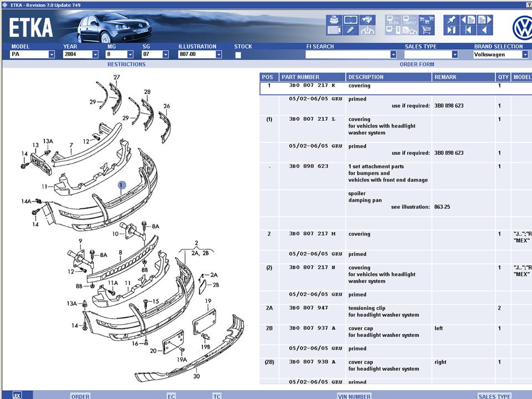The width and height of the screenshot is (532, 399).
Task: Click the PART NUMBER column header
Action: [x=313, y=77]
